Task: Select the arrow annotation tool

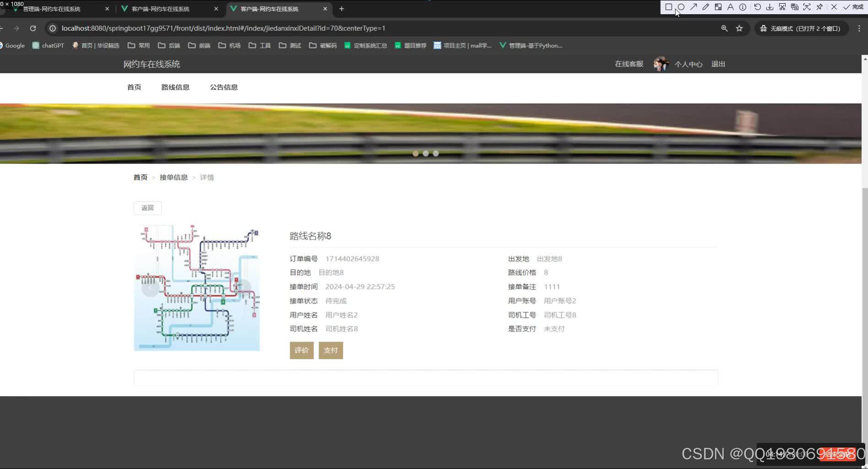Action: coord(694,7)
